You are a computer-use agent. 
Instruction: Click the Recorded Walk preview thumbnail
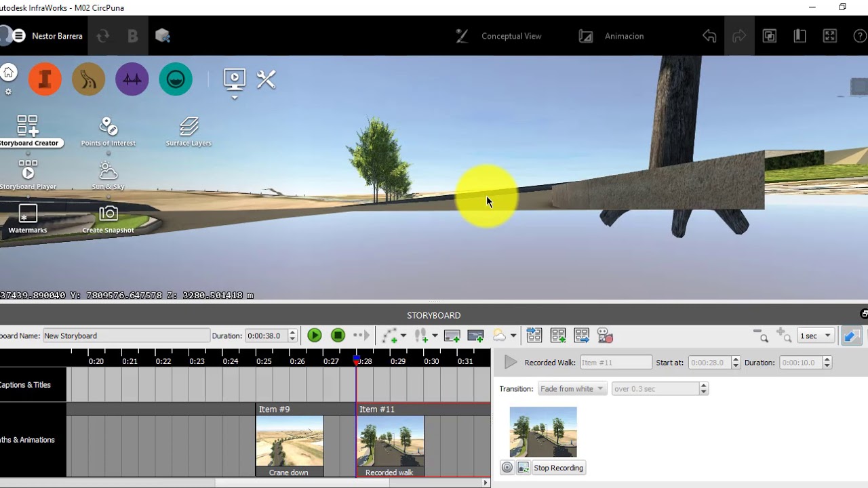543,432
